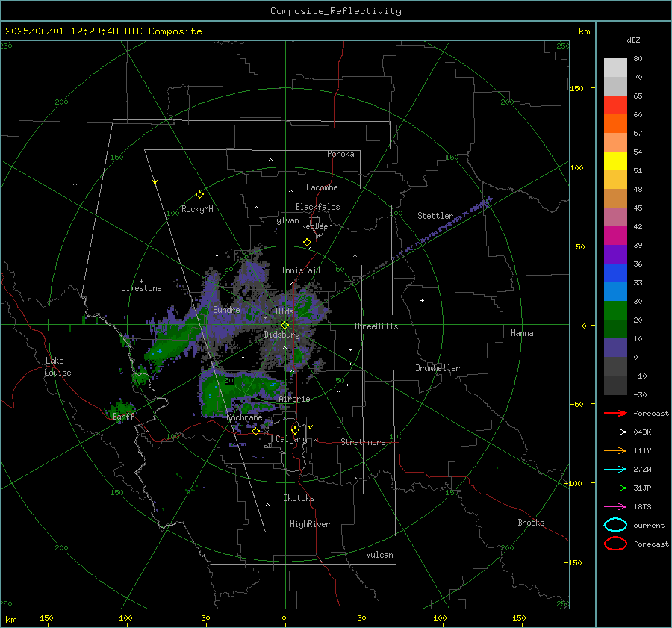
Task: Click the cyan 'current' ellipse legend icon
Action: 615,525
